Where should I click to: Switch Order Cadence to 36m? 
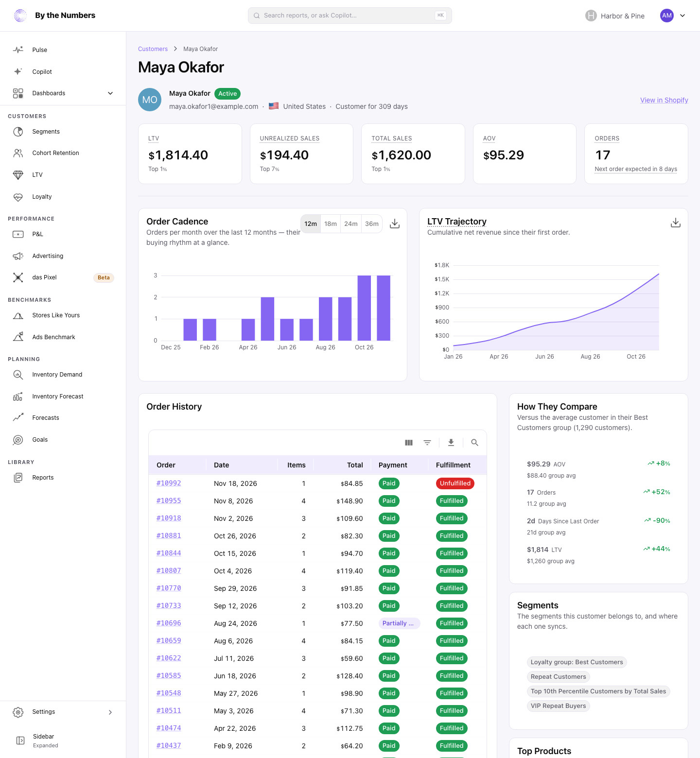(372, 224)
